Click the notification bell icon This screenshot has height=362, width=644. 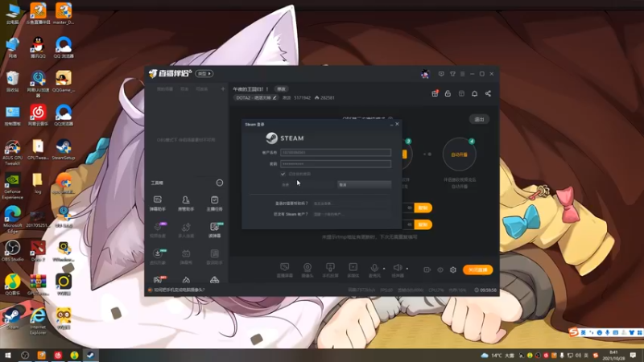click(474, 93)
